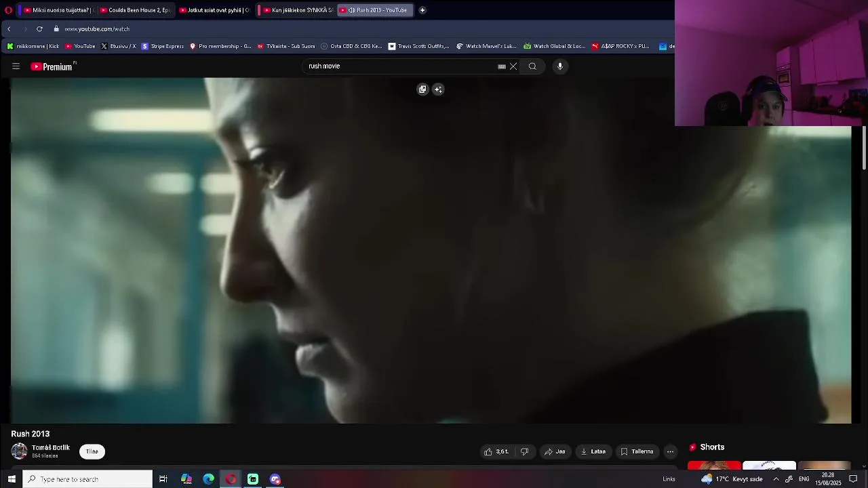
Task: Open 'Etusivu / X' bookmark
Action: pyautogui.click(x=119, y=46)
